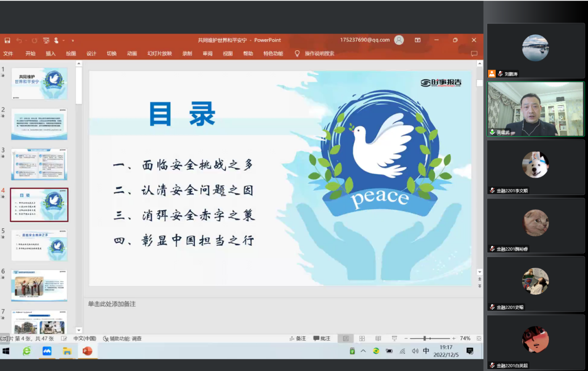Switch to slide sorter view icon
The width and height of the screenshot is (588, 371).
pos(362,338)
